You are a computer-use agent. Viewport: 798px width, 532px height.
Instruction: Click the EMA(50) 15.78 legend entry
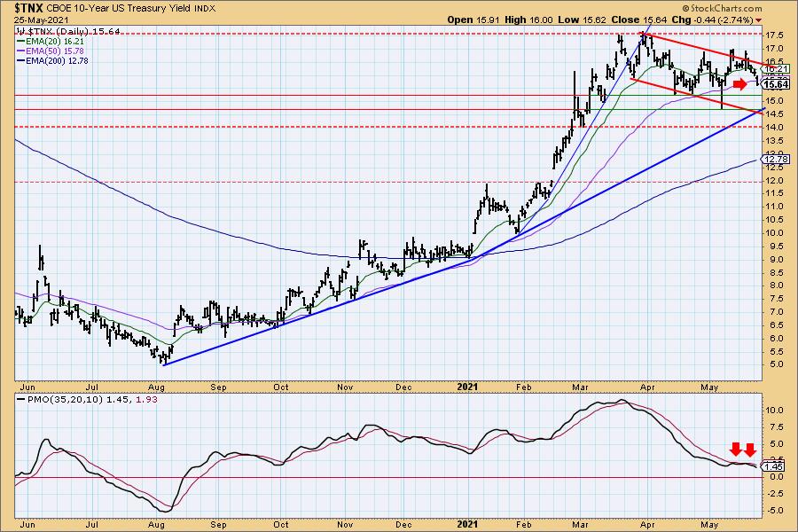pyautogui.click(x=51, y=51)
